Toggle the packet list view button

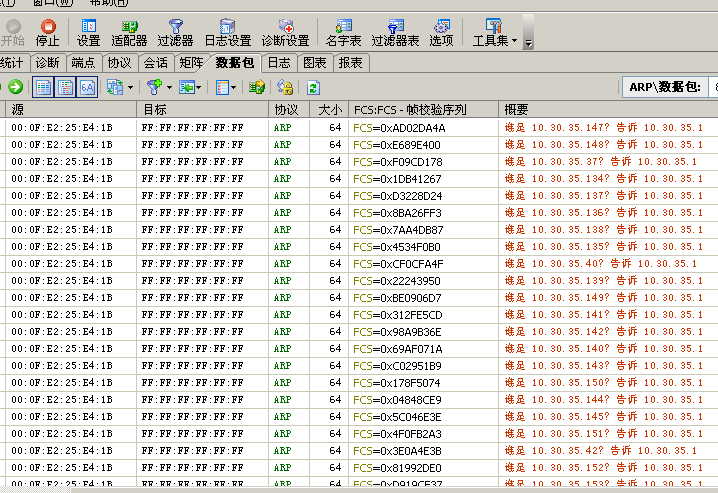click(x=43, y=87)
